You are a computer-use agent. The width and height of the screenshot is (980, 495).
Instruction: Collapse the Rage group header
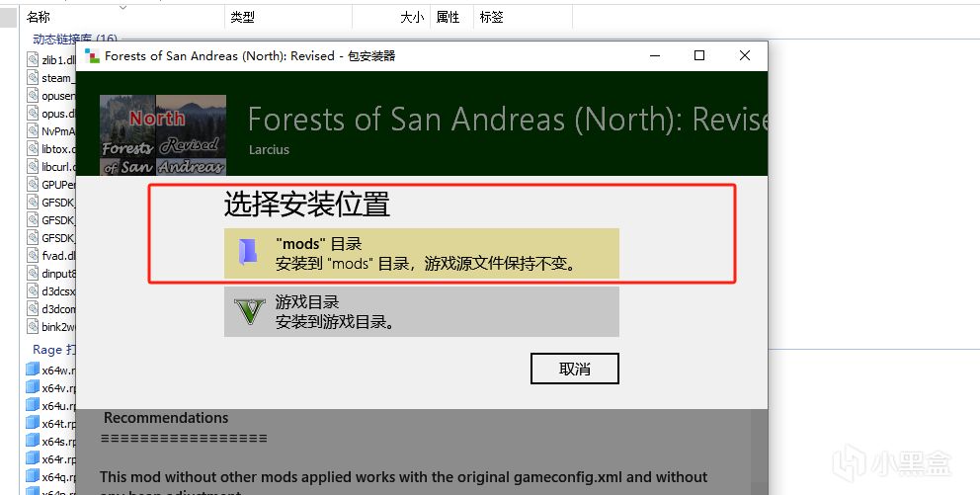point(53,350)
